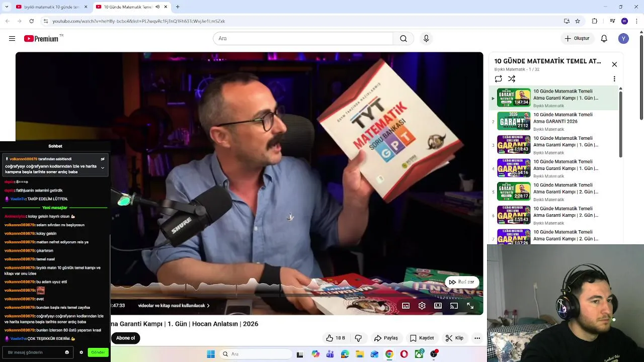Open more actions three-dot menu below video
The image size is (644, 362).
[477, 338]
